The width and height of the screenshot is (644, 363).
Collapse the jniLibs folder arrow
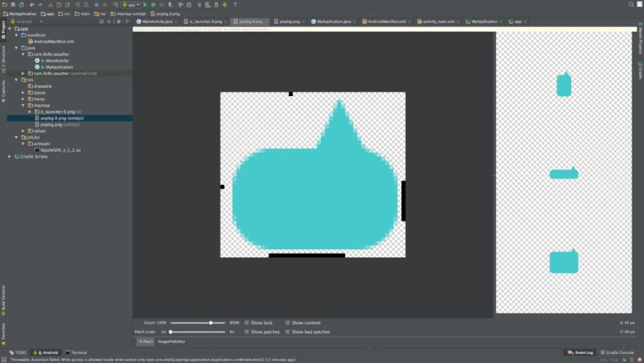[x=17, y=137]
